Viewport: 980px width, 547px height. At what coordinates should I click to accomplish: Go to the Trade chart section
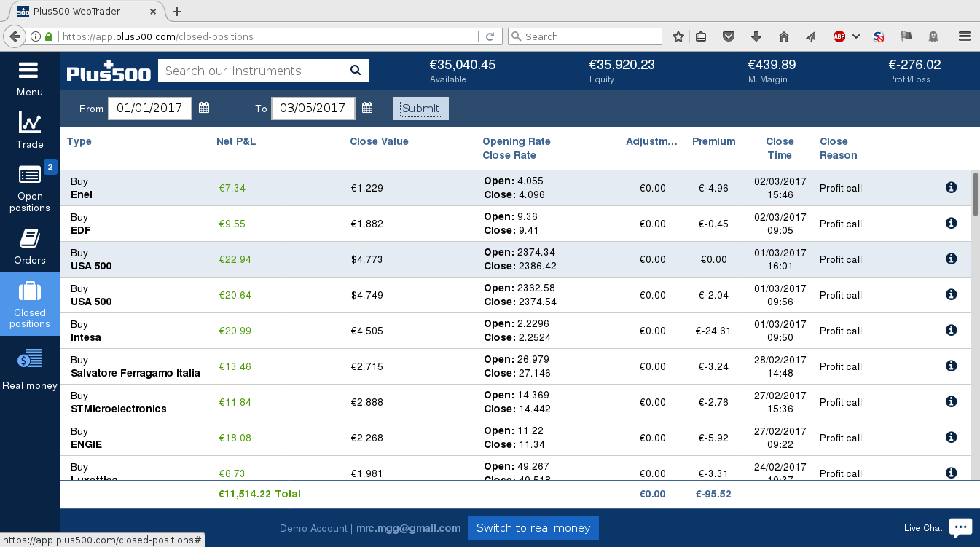pyautogui.click(x=29, y=131)
